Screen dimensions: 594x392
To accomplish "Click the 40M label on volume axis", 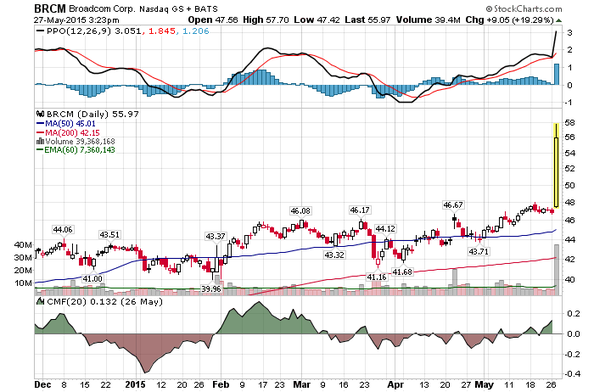I will coord(23,245).
